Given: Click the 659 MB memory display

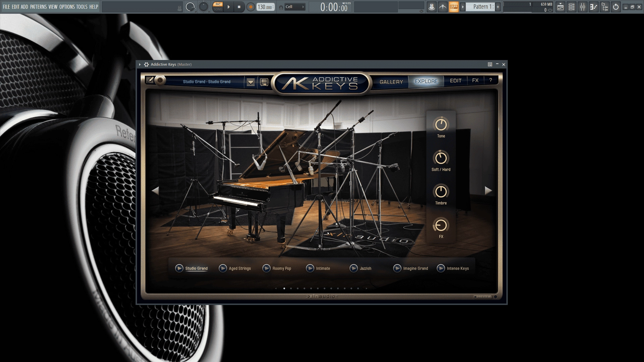Looking at the screenshot, I should (x=546, y=4).
